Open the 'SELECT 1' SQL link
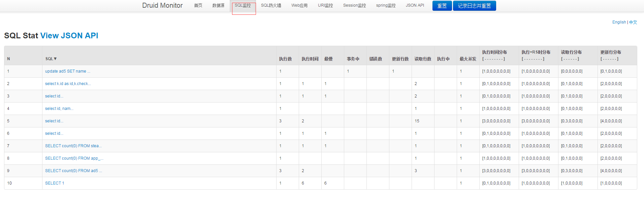Image resolution: width=644 pixels, height=197 pixels. [55, 183]
